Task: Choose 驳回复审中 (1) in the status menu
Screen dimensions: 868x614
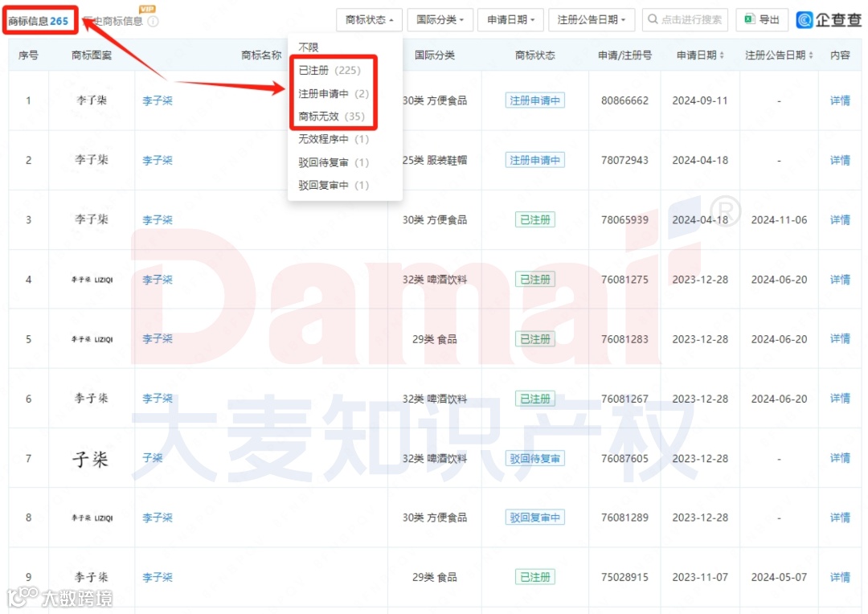Action: pos(334,185)
